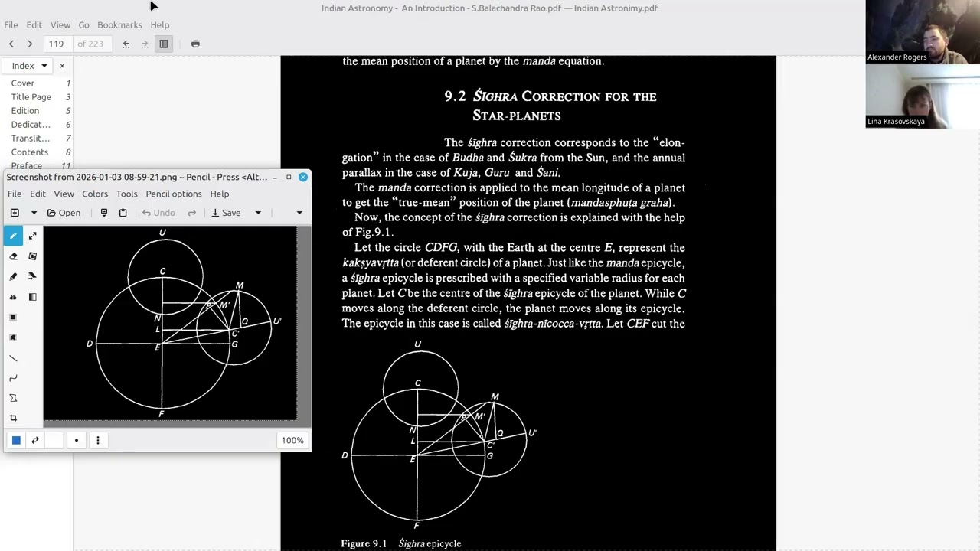Select the Pencil tool in the drawing window
The image size is (980, 551).
point(13,236)
